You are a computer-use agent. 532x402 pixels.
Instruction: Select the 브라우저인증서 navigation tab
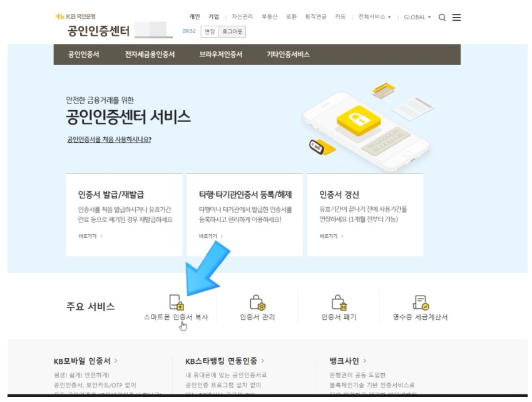(x=221, y=54)
